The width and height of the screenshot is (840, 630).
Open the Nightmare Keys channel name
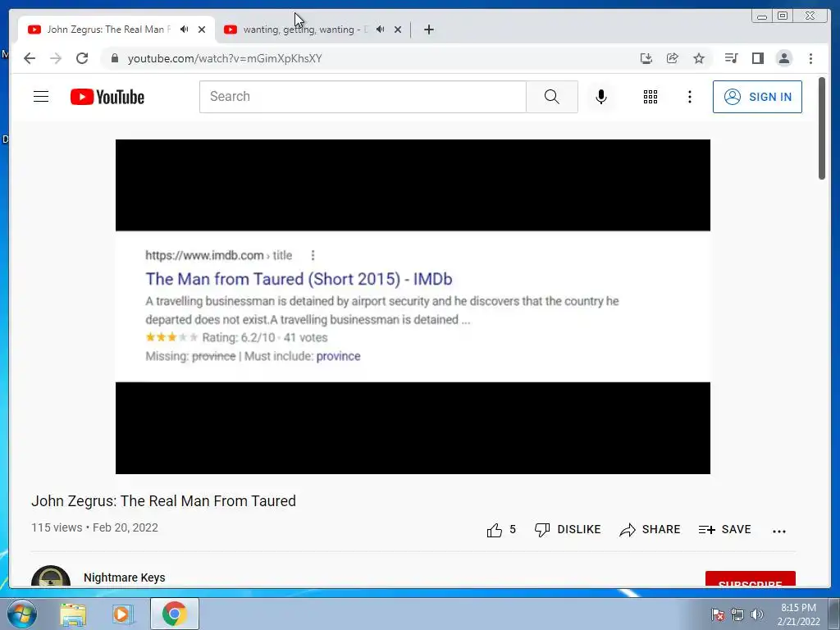pyautogui.click(x=125, y=577)
